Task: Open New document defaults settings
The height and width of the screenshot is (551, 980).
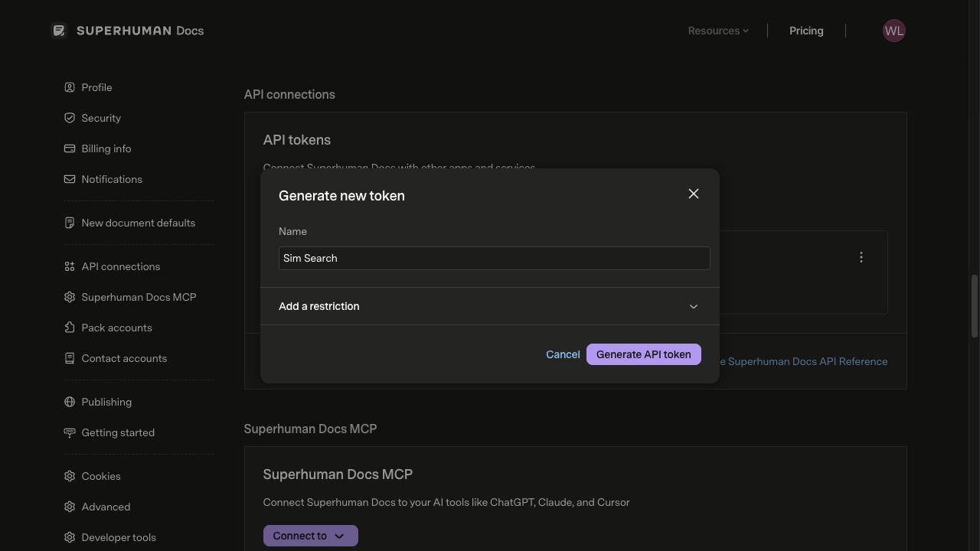Action: pyautogui.click(x=139, y=223)
